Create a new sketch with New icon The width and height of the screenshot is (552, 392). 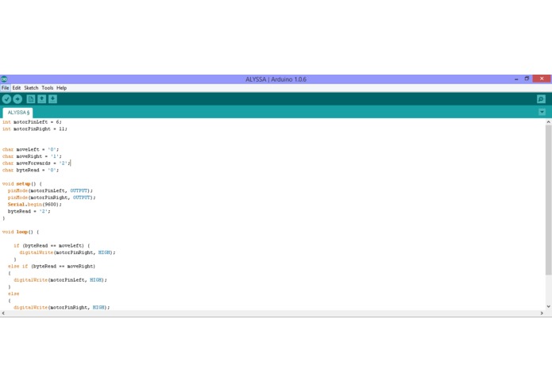[x=31, y=99]
